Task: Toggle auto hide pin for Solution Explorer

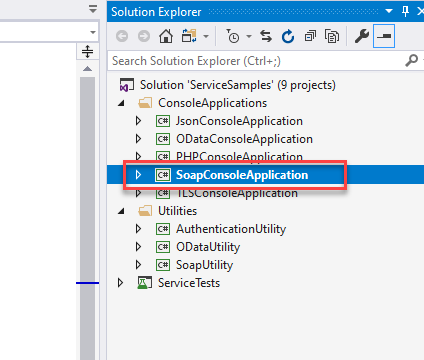Action: [405, 11]
